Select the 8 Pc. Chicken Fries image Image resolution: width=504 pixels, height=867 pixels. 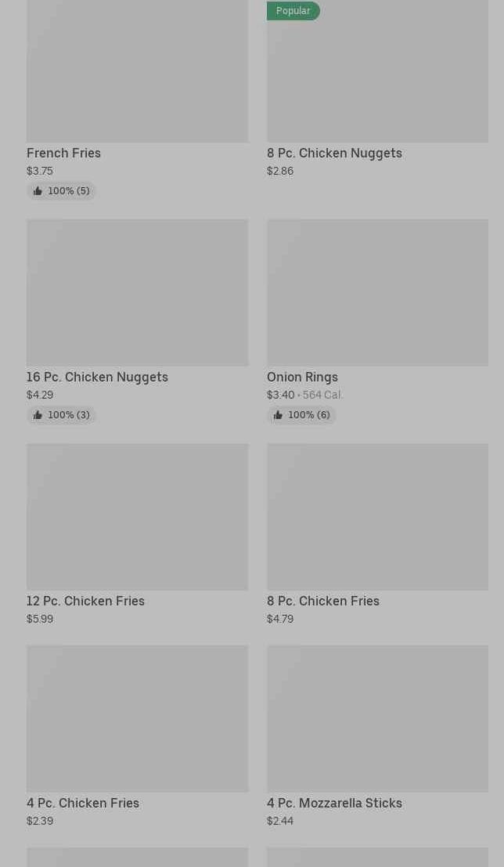377,517
